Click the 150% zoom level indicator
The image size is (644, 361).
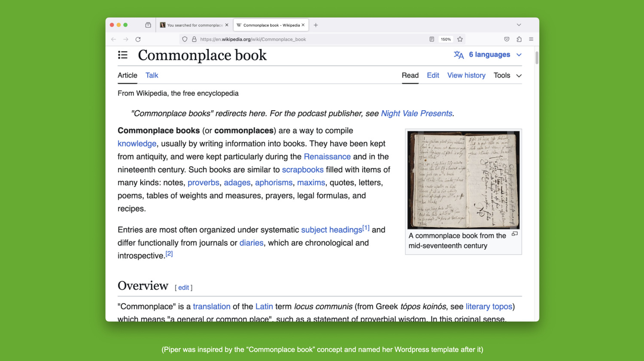[x=446, y=39]
